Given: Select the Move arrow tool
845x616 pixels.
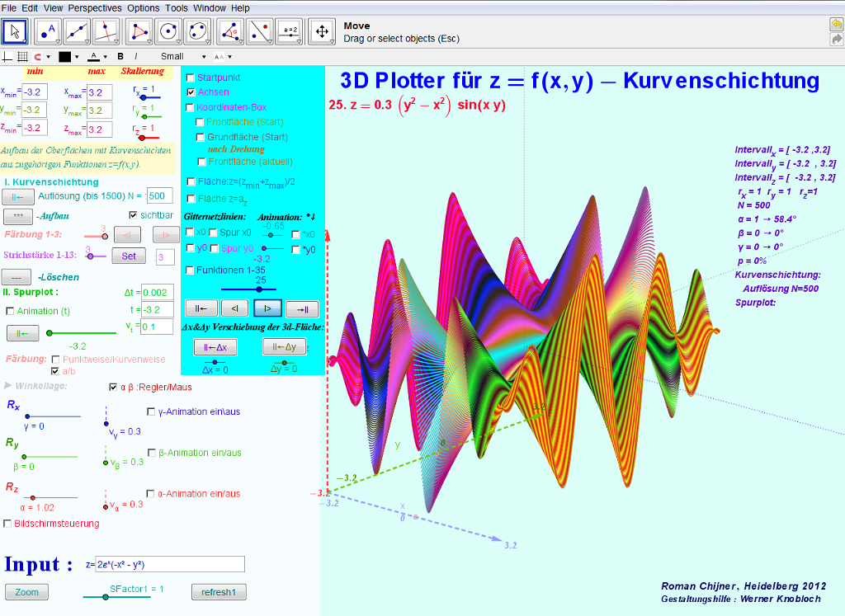Looking at the screenshot, I should click(x=15, y=32).
